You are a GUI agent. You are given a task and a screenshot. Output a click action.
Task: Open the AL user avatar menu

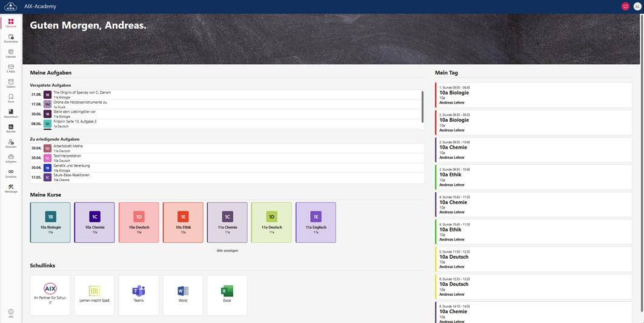pos(637,6)
